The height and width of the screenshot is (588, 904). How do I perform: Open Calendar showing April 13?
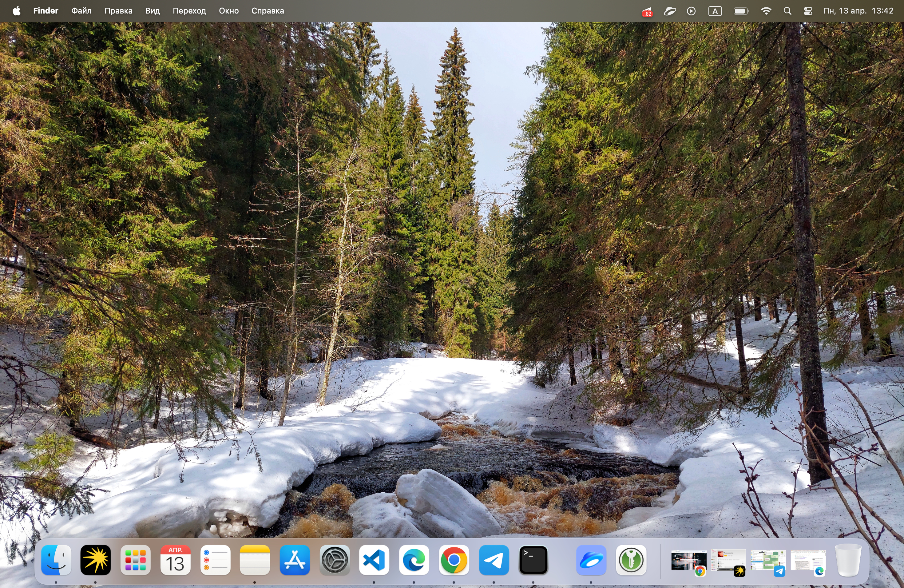[176, 560]
